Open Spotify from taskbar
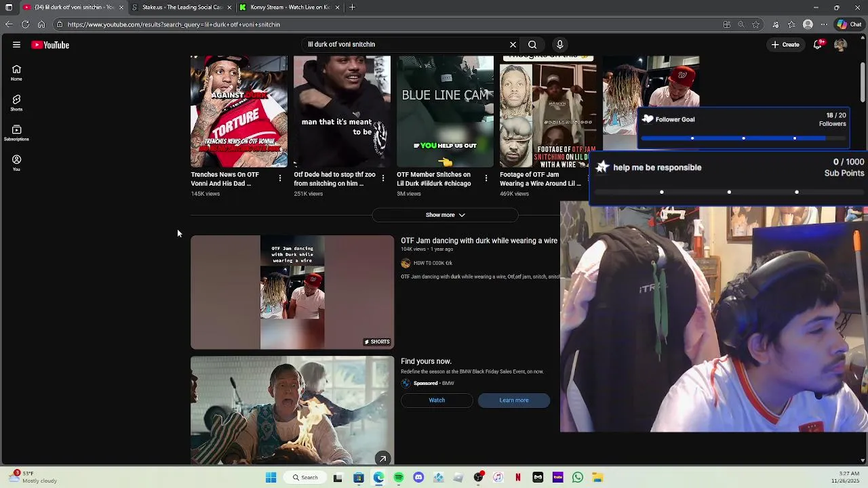Image resolution: width=868 pixels, height=488 pixels. pyautogui.click(x=398, y=478)
